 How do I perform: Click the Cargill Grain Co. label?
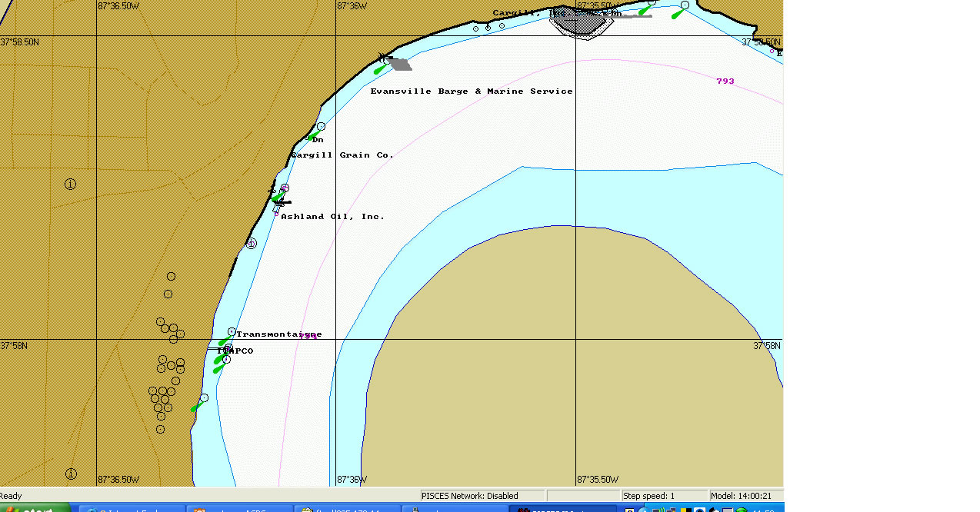[342, 155]
